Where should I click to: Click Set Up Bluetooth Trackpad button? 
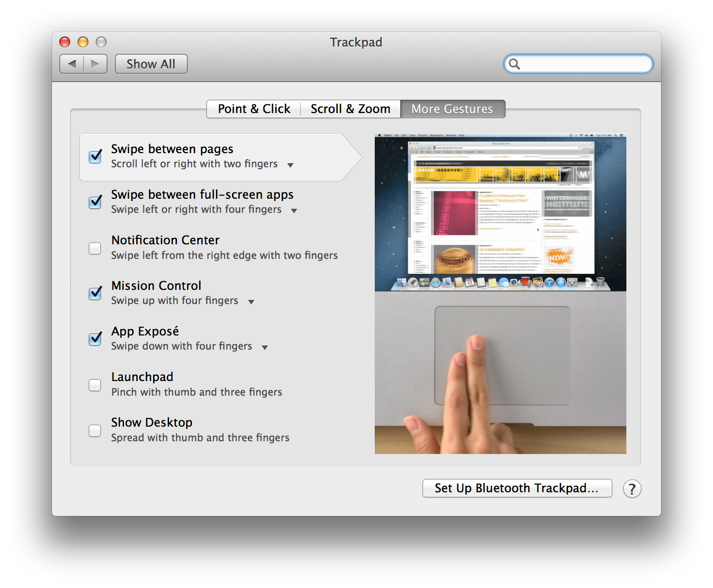coord(517,488)
